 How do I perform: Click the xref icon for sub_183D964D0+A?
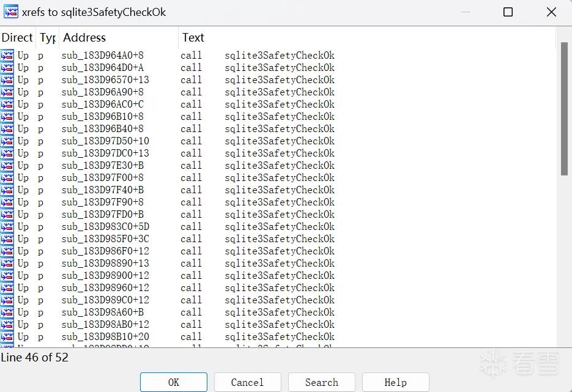click(x=7, y=67)
